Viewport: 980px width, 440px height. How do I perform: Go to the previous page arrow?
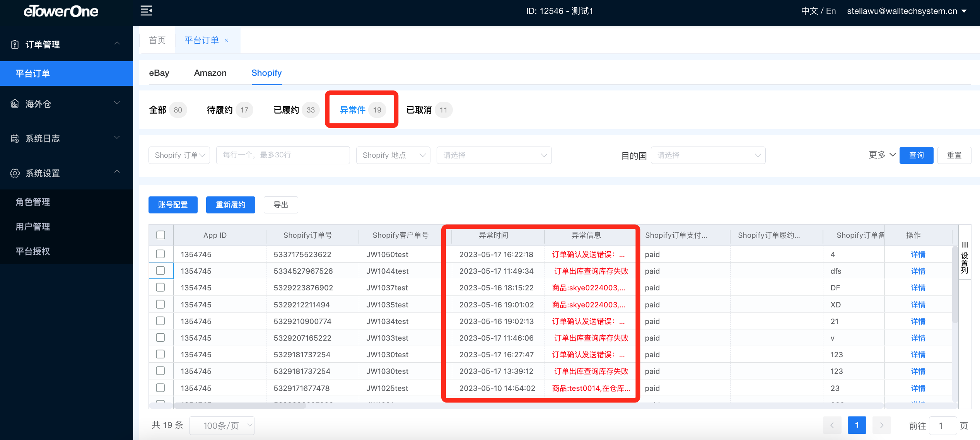coord(832,425)
